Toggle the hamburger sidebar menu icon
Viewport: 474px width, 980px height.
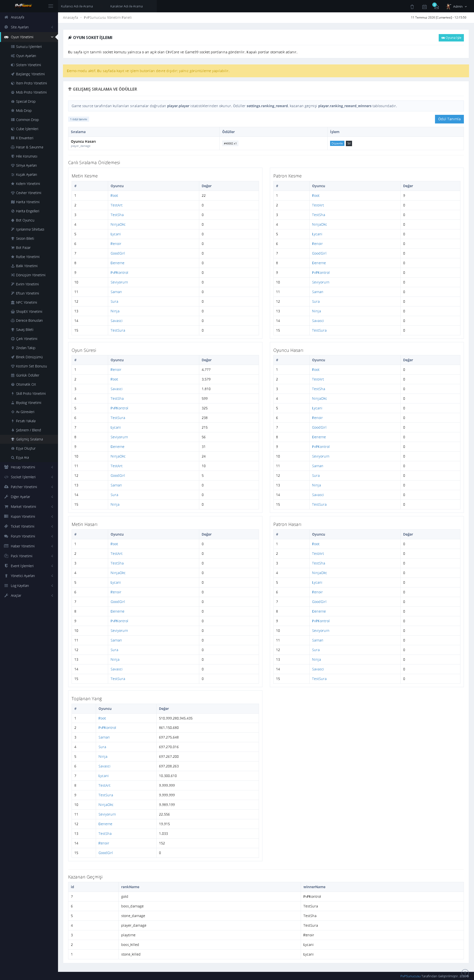pyautogui.click(x=51, y=6)
